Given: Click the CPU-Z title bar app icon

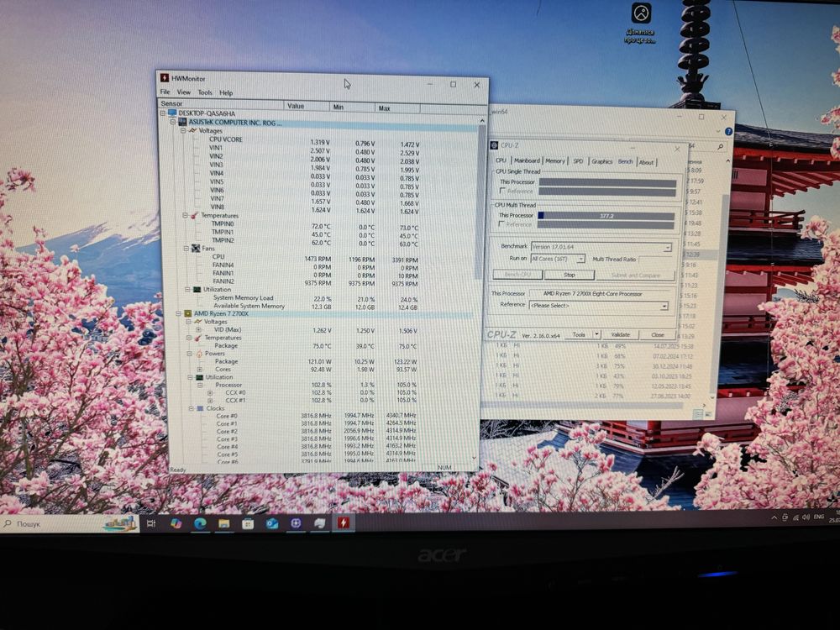Looking at the screenshot, I should 494,145.
